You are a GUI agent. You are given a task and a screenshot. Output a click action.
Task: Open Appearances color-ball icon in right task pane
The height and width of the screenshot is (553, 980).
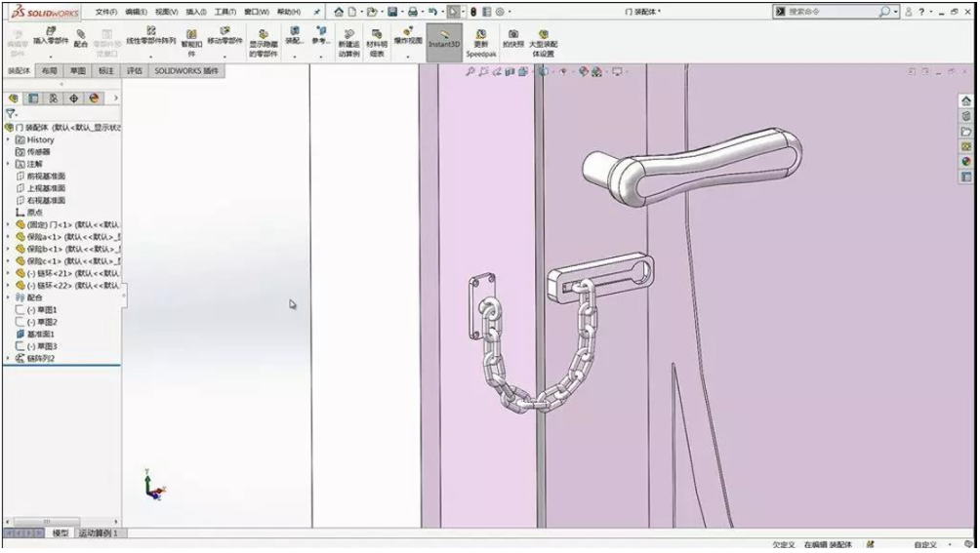tap(965, 162)
